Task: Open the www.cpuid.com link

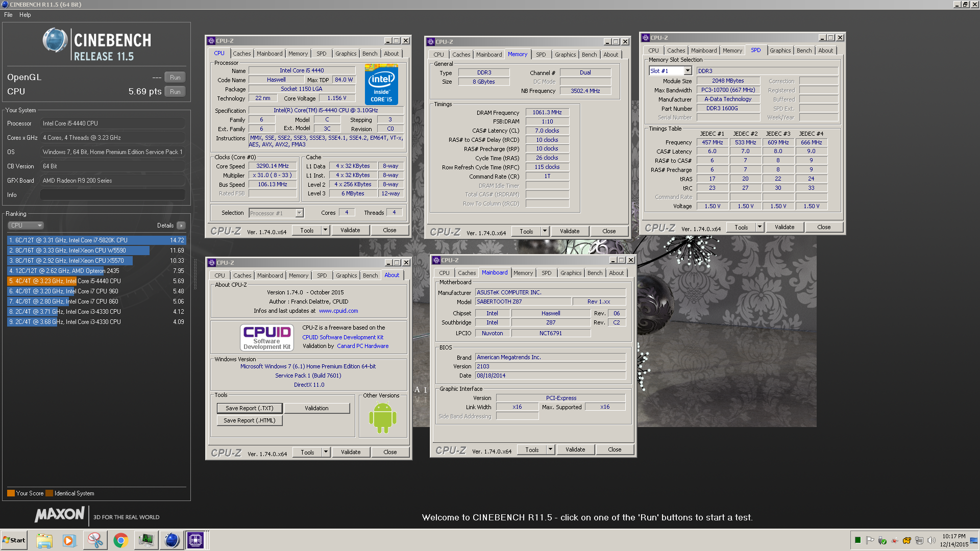Action: pos(338,311)
